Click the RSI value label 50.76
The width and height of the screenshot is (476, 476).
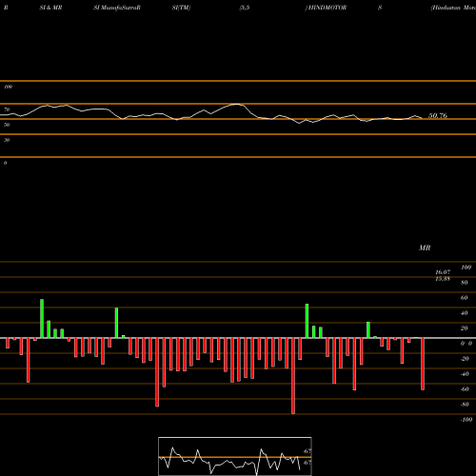pyautogui.click(x=438, y=115)
